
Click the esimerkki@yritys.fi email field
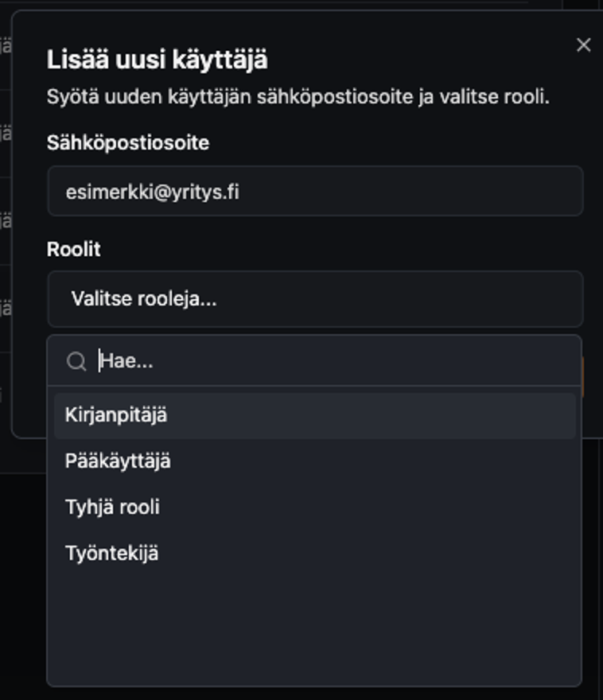click(x=315, y=192)
